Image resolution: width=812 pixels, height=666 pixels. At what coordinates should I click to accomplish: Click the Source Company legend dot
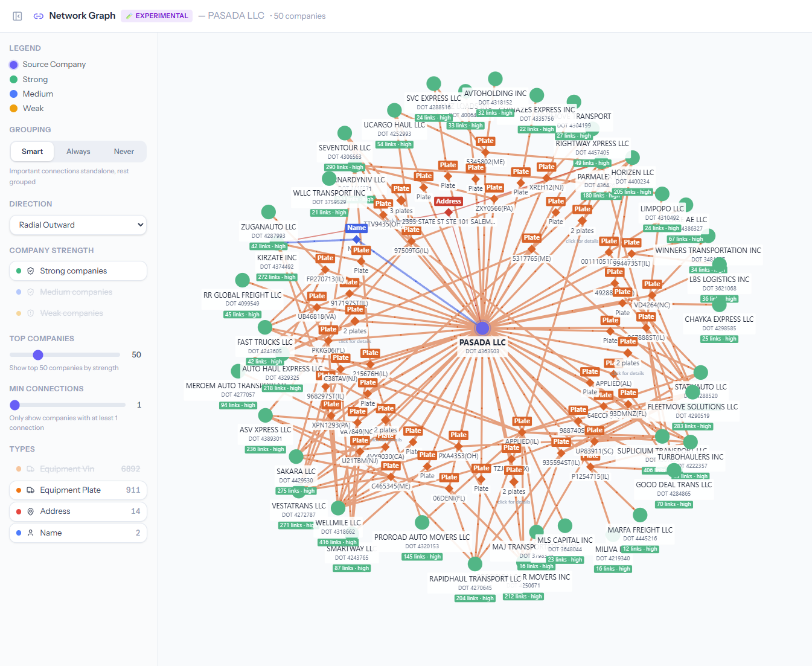[13, 64]
